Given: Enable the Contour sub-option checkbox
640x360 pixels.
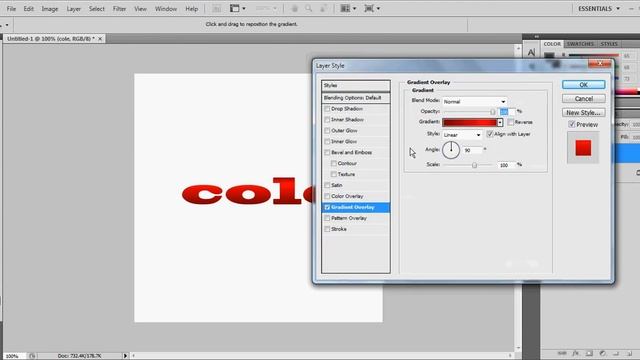Looking at the screenshot, I should click(x=333, y=163).
